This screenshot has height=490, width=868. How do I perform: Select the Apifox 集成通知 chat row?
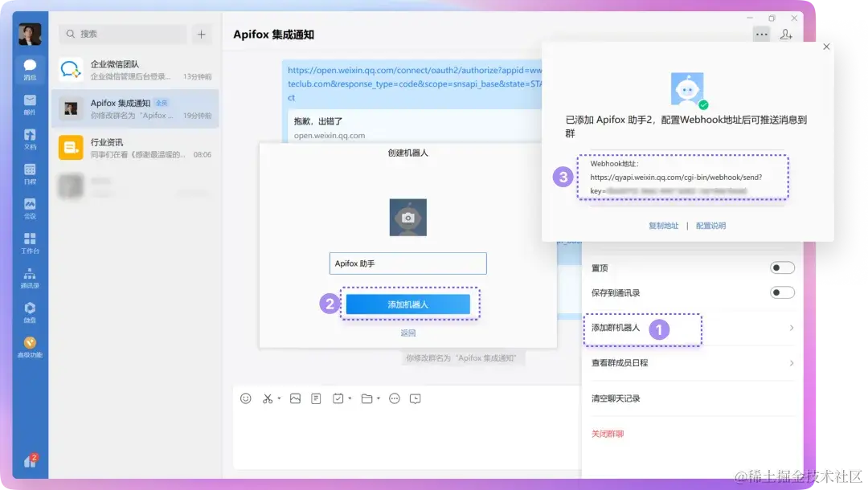pos(135,109)
